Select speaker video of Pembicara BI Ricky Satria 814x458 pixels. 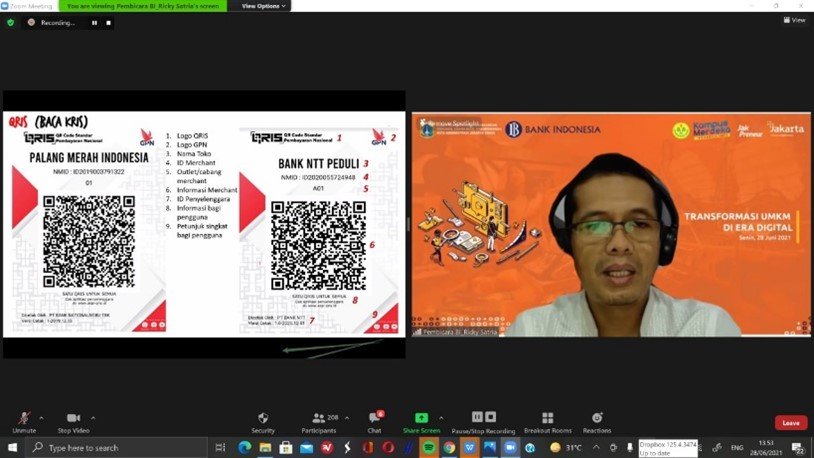[x=611, y=224]
